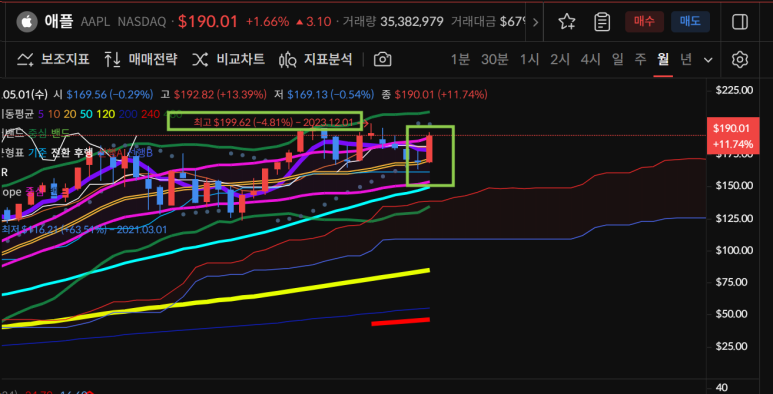The image size is (773, 394).
Task: Click the $150.00 axis label
Action: (734, 186)
